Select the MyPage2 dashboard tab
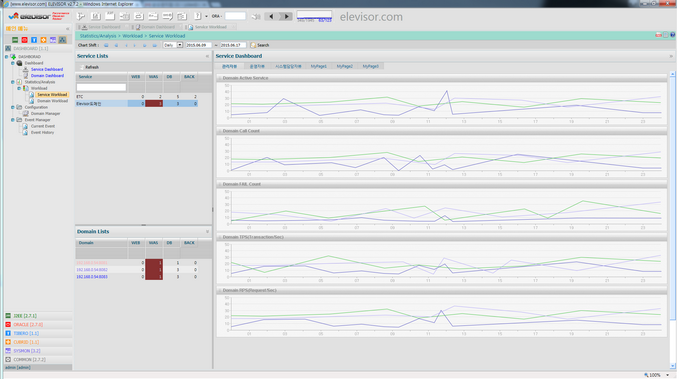 (344, 66)
